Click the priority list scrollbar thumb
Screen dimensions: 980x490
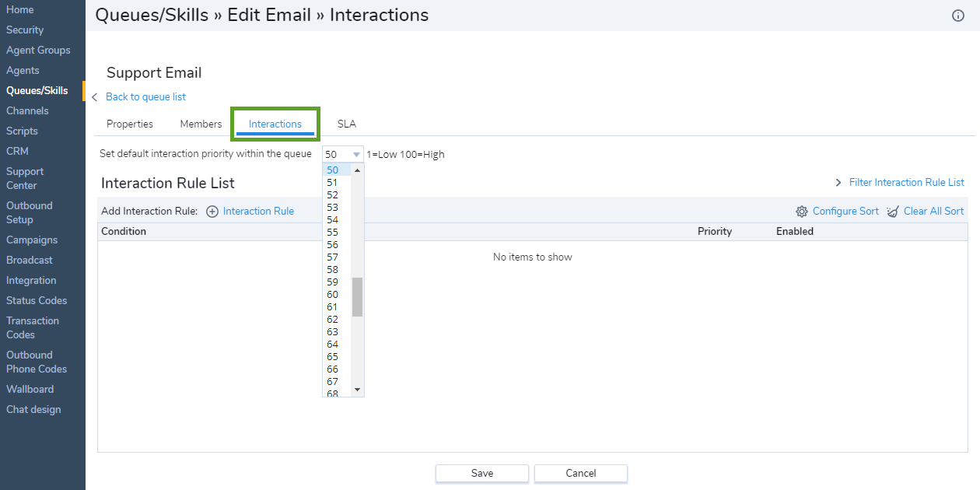[358, 296]
